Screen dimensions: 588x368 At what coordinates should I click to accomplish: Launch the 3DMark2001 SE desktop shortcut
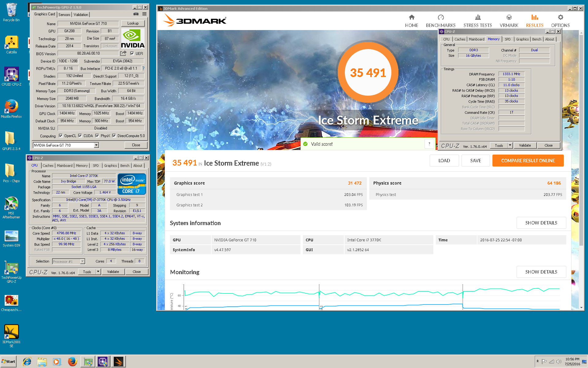[x=11, y=336]
